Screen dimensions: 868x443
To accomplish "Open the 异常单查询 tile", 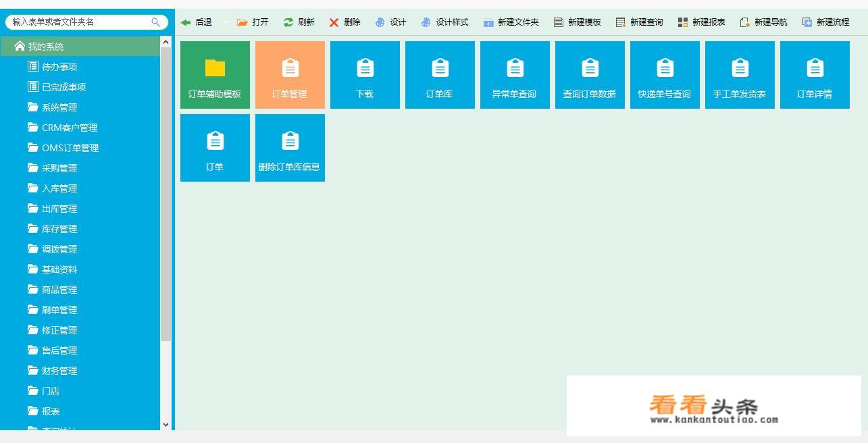I will pos(515,75).
